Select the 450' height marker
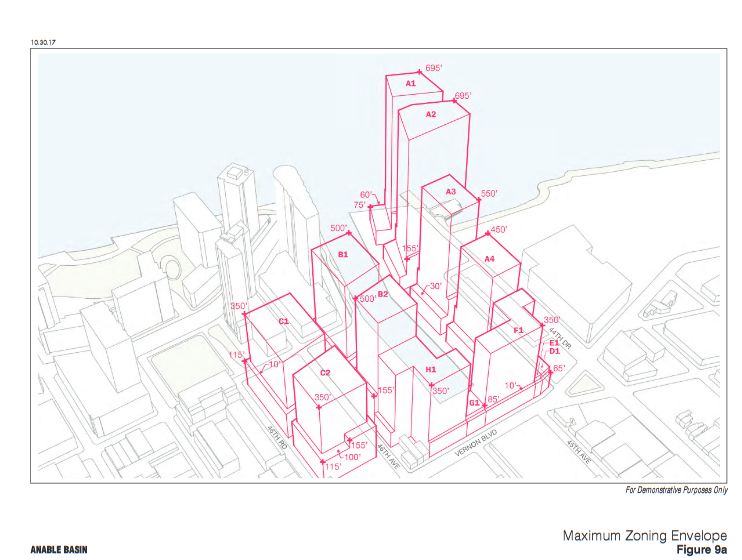This screenshot has height=560, width=742. (499, 230)
